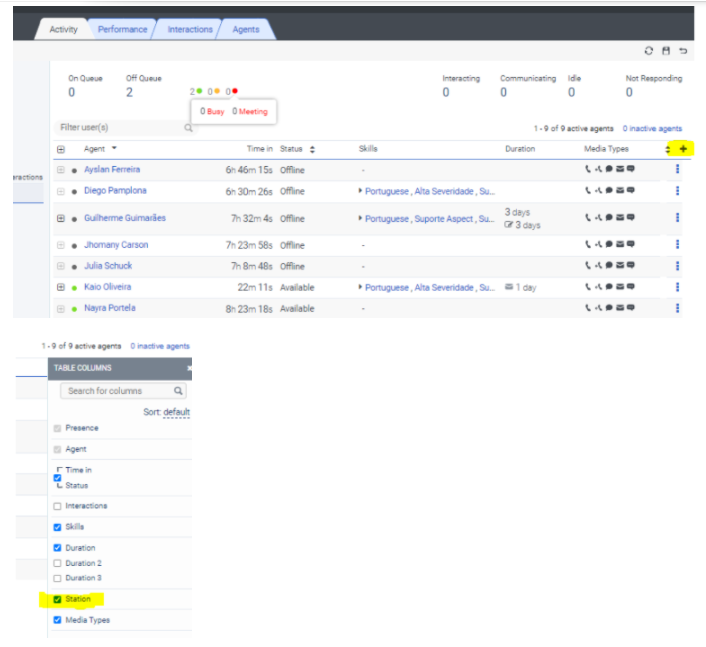Viewport: 706px width, 647px height.
Task: Reset view using the undo arrow icon
Action: pos(683,51)
